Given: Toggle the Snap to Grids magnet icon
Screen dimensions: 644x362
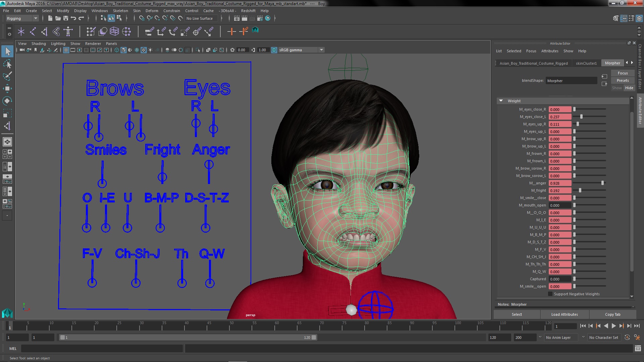Looking at the screenshot, I should point(142,18).
